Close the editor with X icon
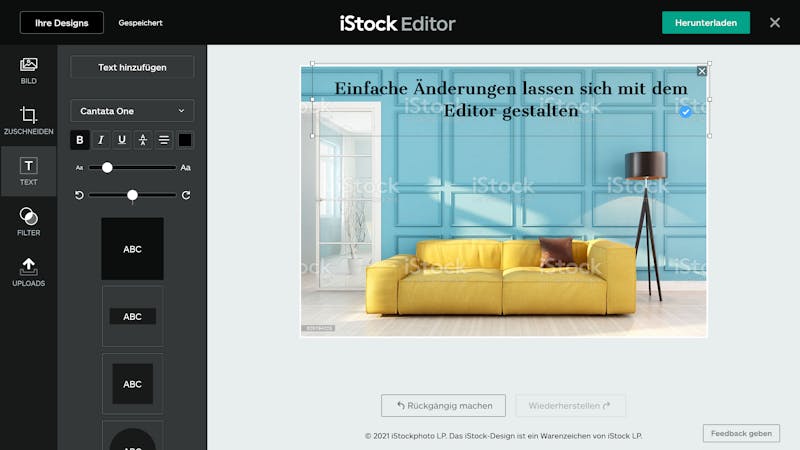Viewport: 800px width, 450px height. coord(774,22)
